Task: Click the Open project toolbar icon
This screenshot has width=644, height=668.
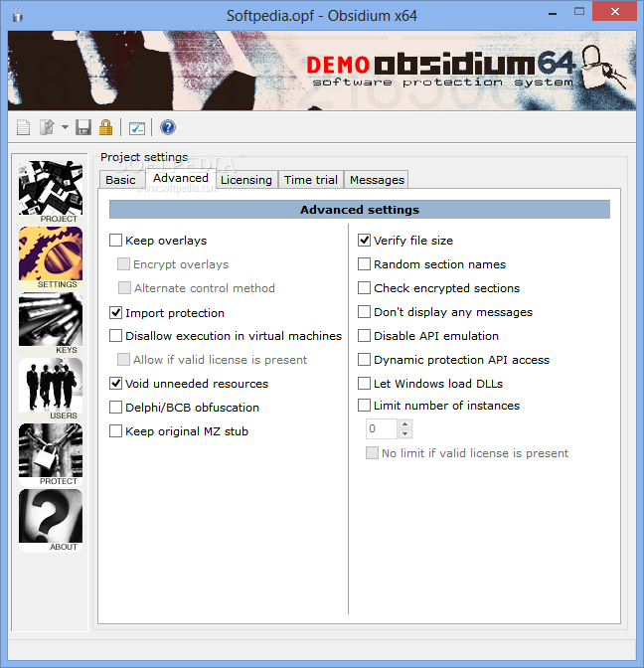Action: pos(47,127)
